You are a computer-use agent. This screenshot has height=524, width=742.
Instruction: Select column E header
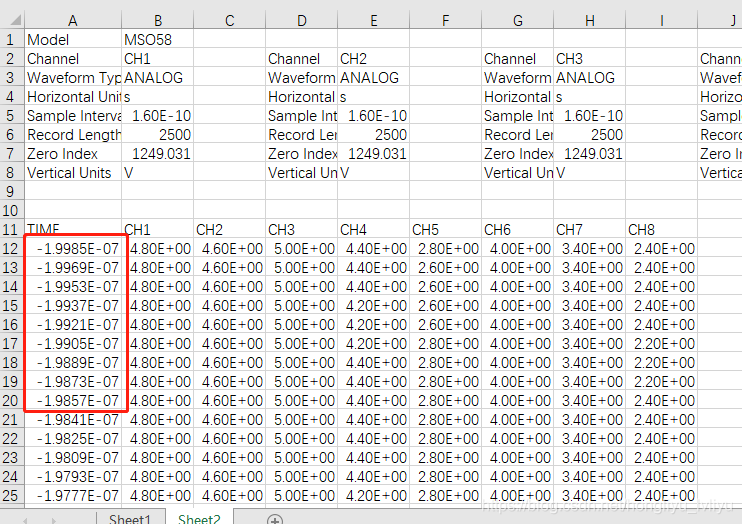(x=373, y=20)
